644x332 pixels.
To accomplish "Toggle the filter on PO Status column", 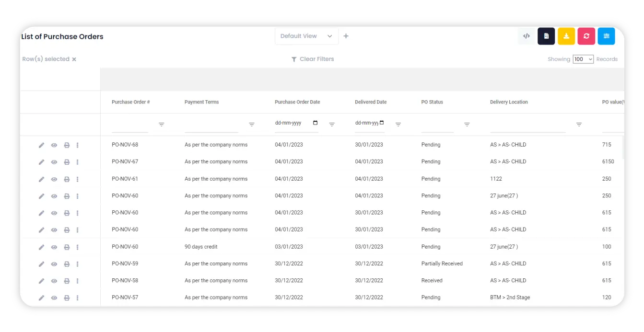I will 467,124.
